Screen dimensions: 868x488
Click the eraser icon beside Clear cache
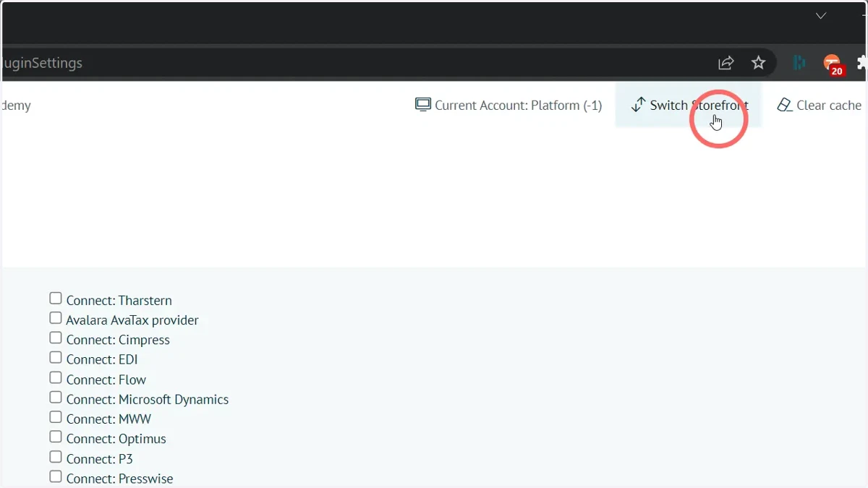pos(784,105)
